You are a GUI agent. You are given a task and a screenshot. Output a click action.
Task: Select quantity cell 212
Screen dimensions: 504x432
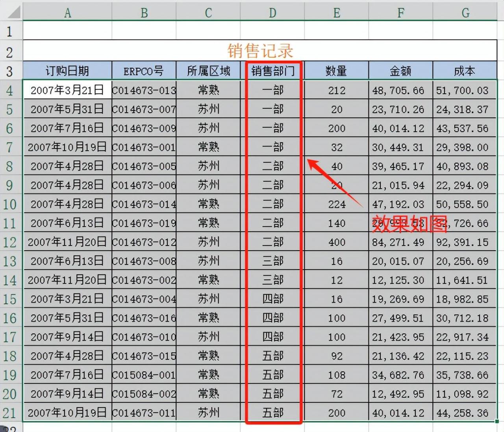(337, 90)
